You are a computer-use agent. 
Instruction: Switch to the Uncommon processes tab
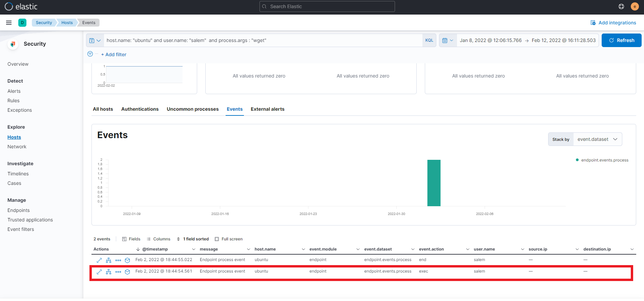tap(192, 109)
